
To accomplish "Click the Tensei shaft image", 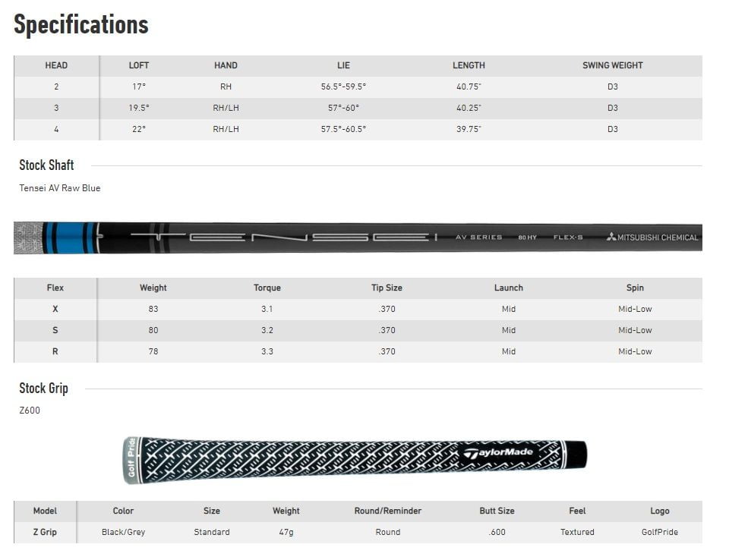I will coord(358,238).
